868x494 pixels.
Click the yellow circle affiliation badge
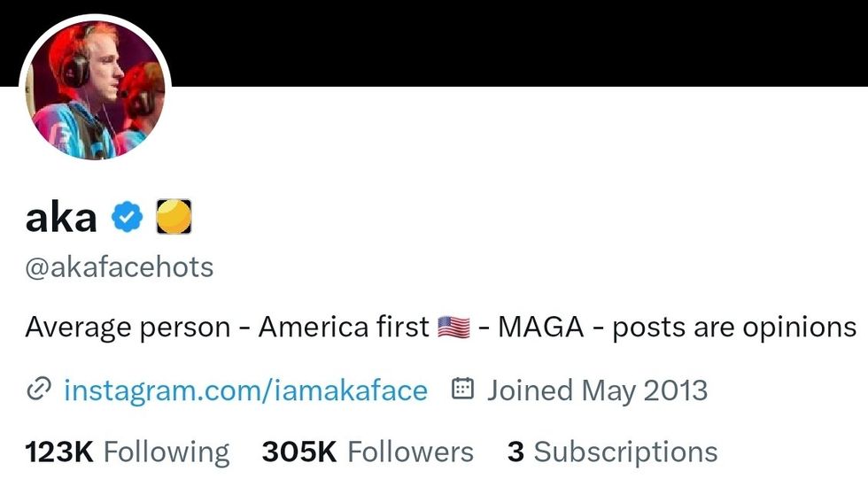coord(174,217)
